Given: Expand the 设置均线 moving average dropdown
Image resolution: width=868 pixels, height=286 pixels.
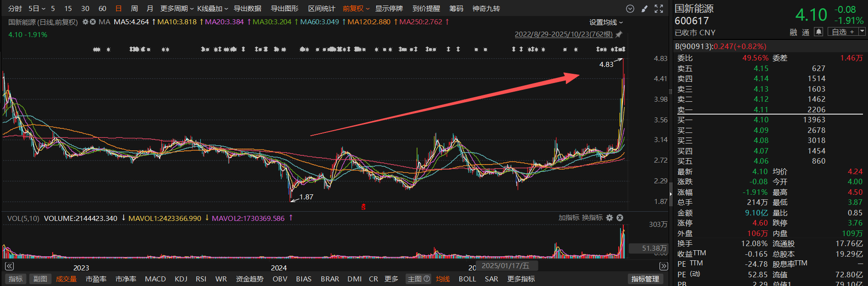Looking at the screenshot, I should tap(606, 22).
